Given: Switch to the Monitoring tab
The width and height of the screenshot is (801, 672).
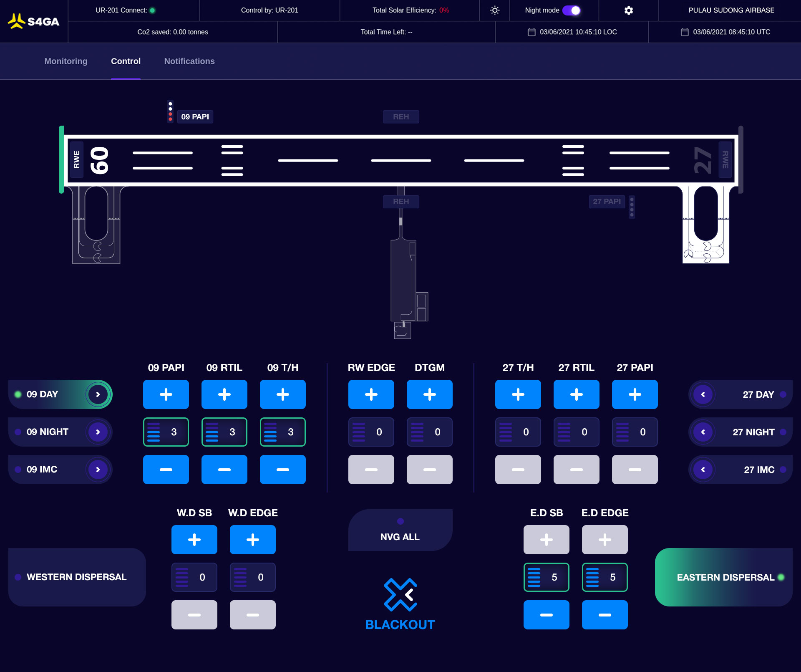Looking at the screenshot, I should click(66, 61).
